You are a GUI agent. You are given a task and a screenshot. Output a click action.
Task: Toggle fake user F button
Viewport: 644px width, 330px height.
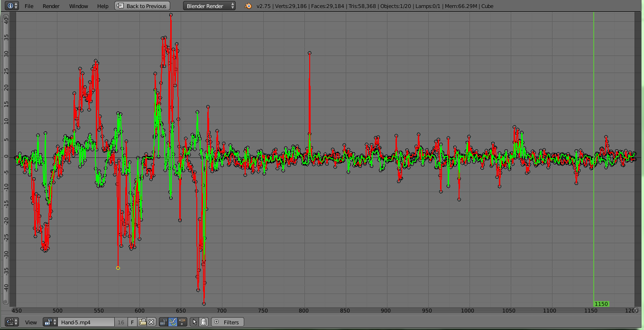tap(132, 322)
